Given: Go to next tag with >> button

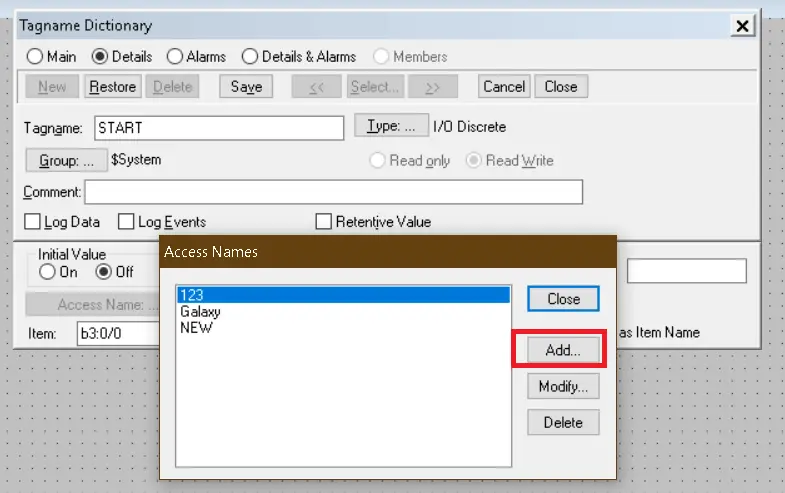Looking at the screenshot, I should pyautogui.click(x=433, y=87).
